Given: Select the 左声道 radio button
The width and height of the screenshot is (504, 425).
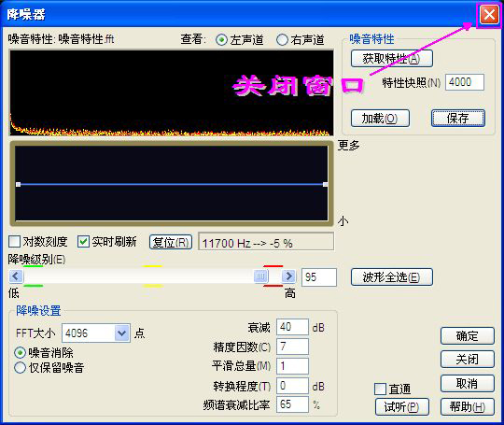Looking at the screenshot, I should [x=221, y=40].
